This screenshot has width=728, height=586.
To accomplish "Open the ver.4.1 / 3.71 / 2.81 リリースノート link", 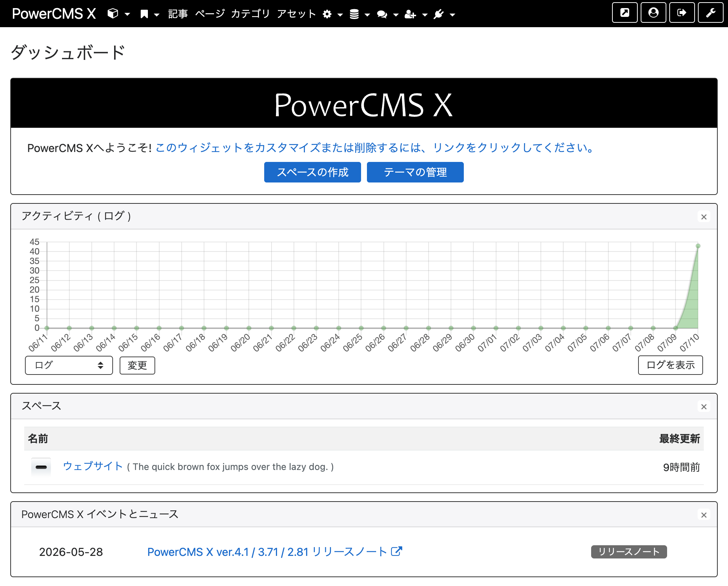I will tap(275, 552).
